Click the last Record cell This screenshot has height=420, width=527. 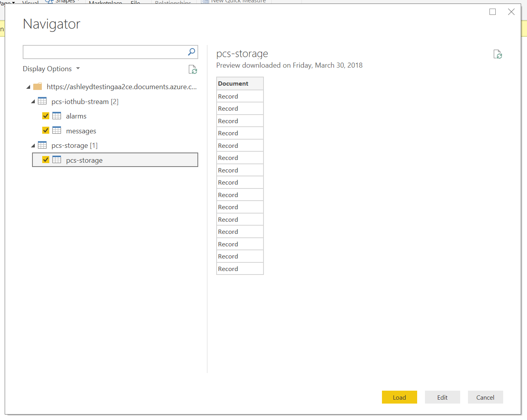[240, 269]
